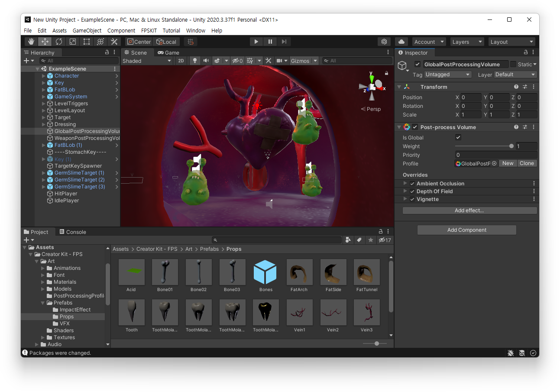Expand the Ambient Occlusion override

click(x=405, y=184)
